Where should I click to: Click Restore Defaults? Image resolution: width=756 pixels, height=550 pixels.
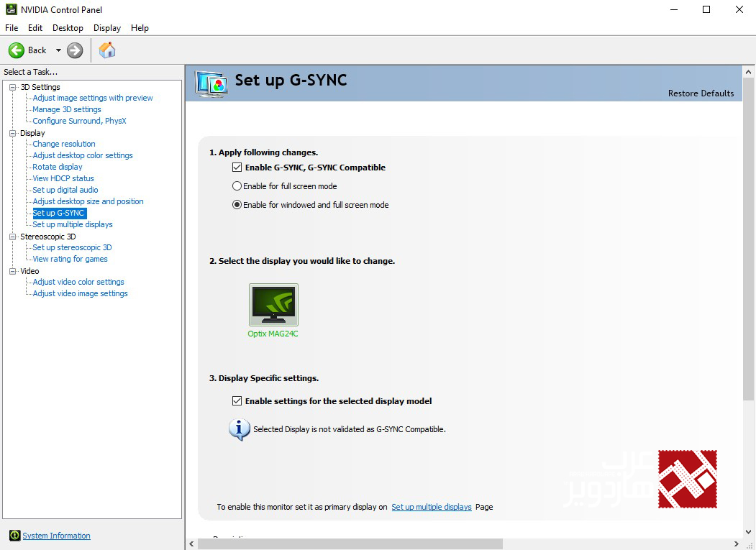click(x=701, y=93)
